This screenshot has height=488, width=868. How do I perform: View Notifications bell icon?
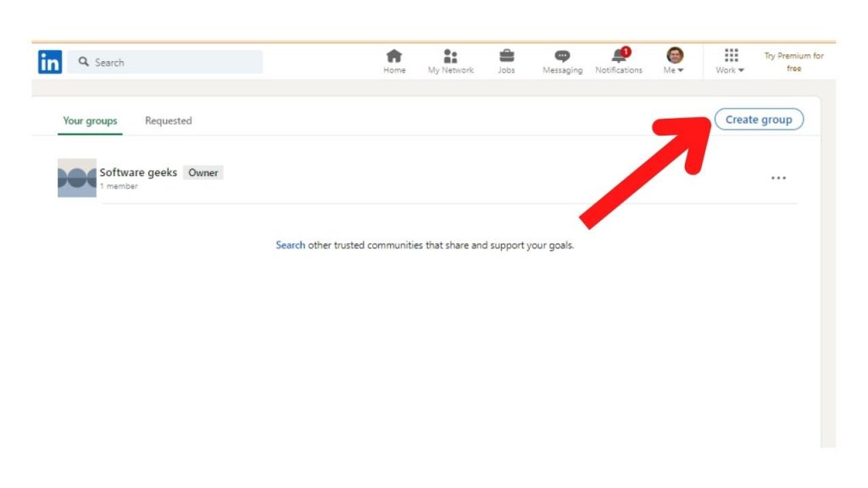619,55
